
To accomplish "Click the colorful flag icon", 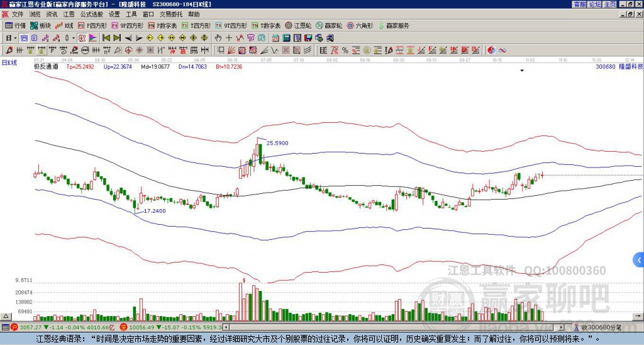I will pyautogui.click(x=93, y=38).
